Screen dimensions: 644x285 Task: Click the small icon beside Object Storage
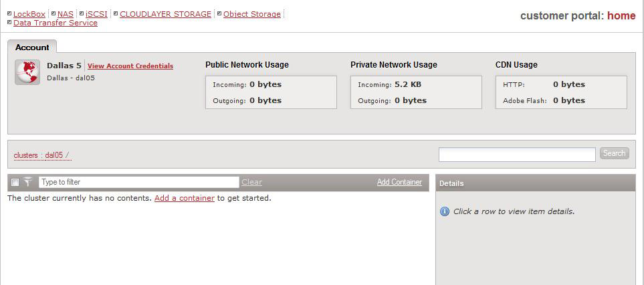(x=219, y=13)
